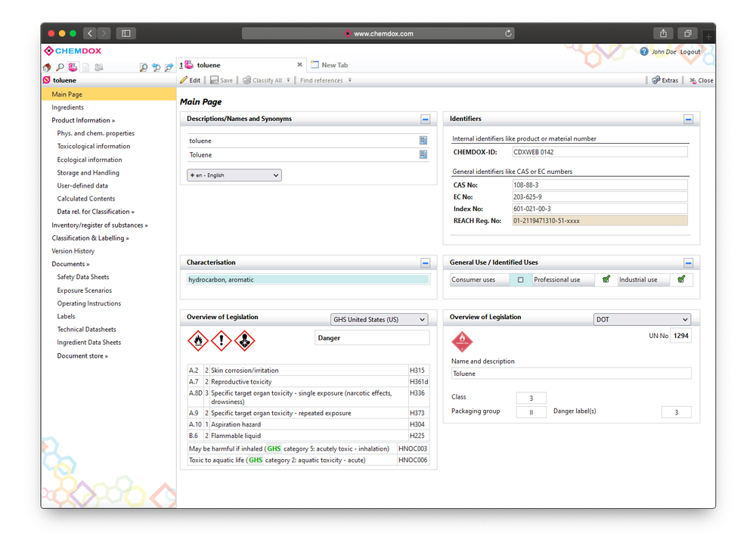
Task: Open search with the plain magnifier icon
Action: [x=60, y=67]
